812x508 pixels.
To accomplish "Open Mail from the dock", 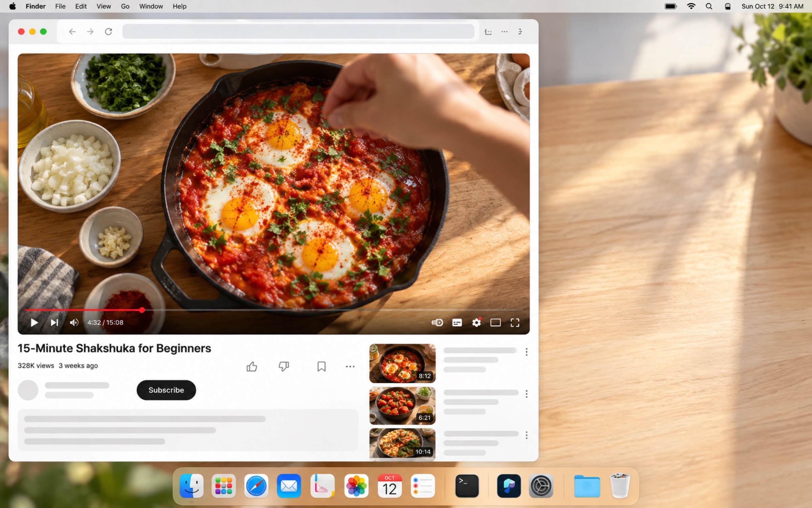I will (289, 486).
